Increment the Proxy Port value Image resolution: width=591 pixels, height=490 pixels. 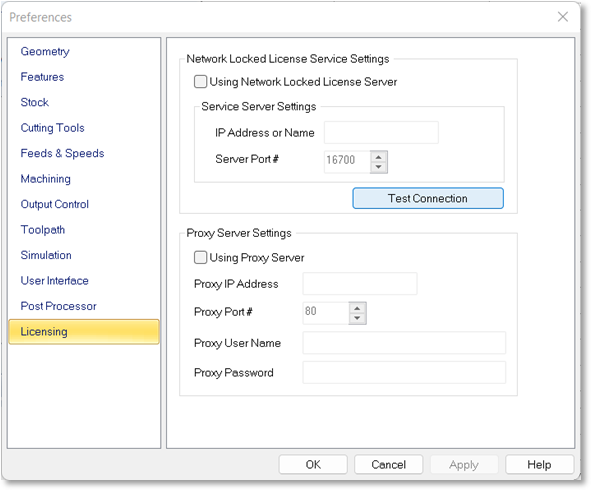pos(357,308)
